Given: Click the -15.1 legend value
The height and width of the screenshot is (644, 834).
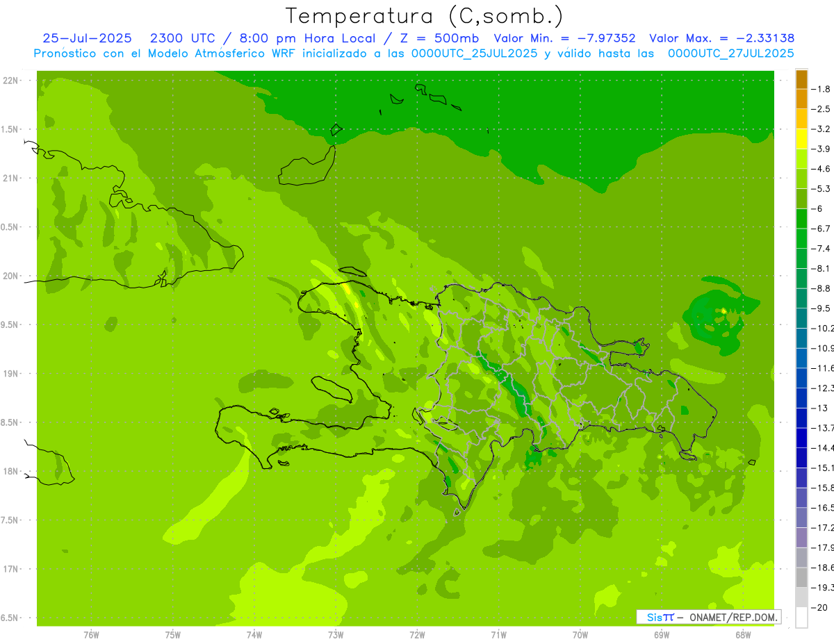Looking at the screenshot, I should [822, 468].
